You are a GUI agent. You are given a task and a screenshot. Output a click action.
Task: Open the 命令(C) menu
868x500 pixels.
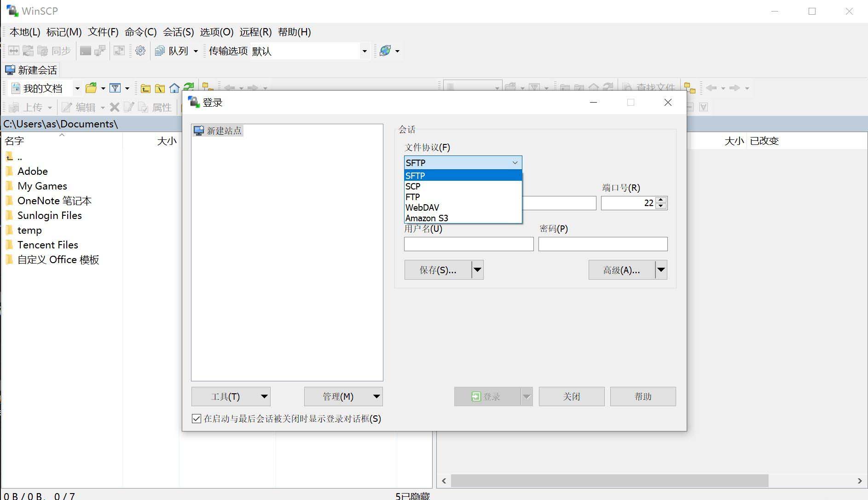click(x=141, y=32)
